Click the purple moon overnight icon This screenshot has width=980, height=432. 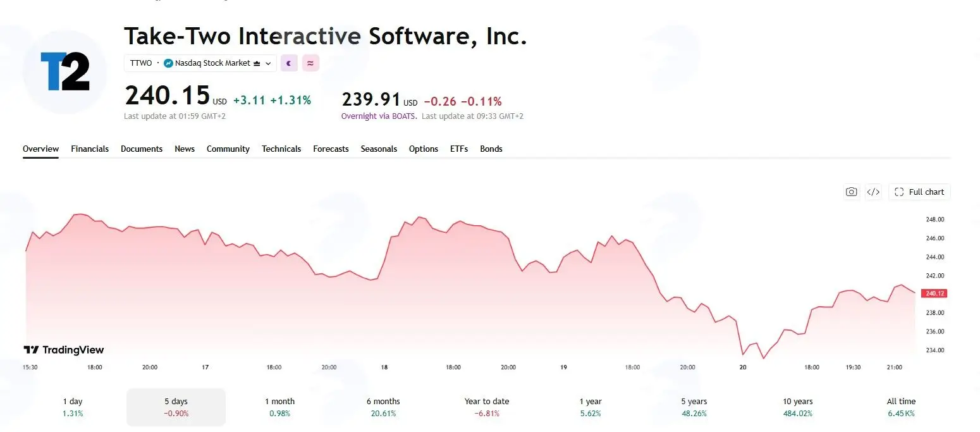pos(289,63)
